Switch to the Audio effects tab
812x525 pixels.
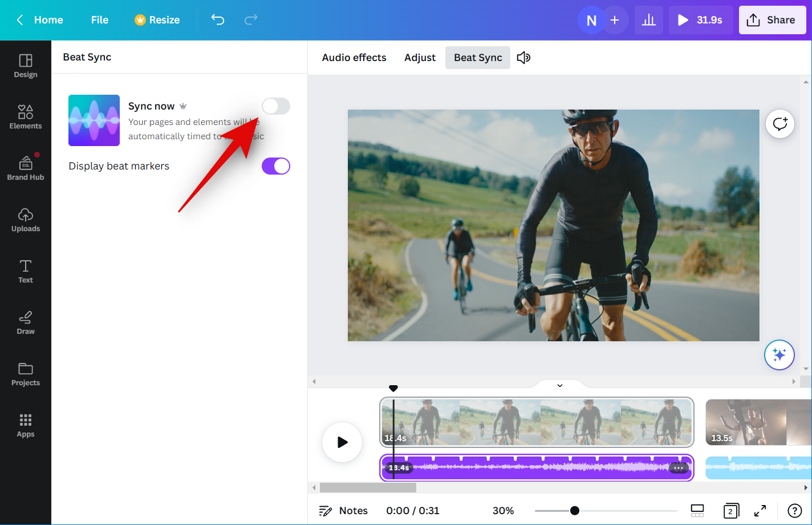point(354,58)
